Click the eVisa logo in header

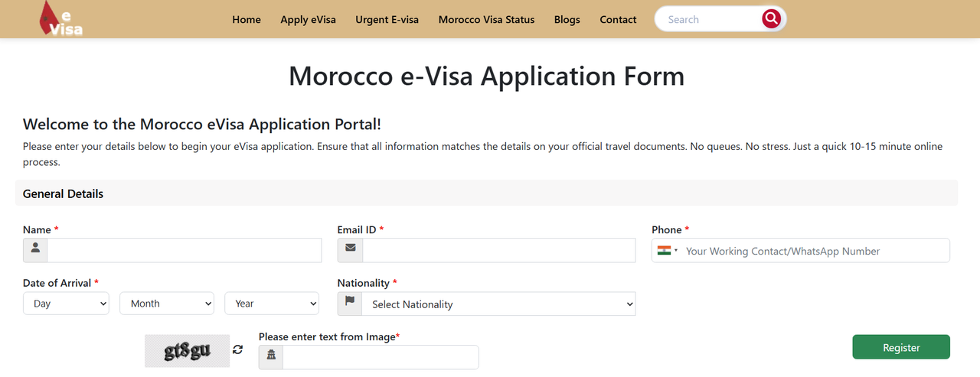point(61,19)
